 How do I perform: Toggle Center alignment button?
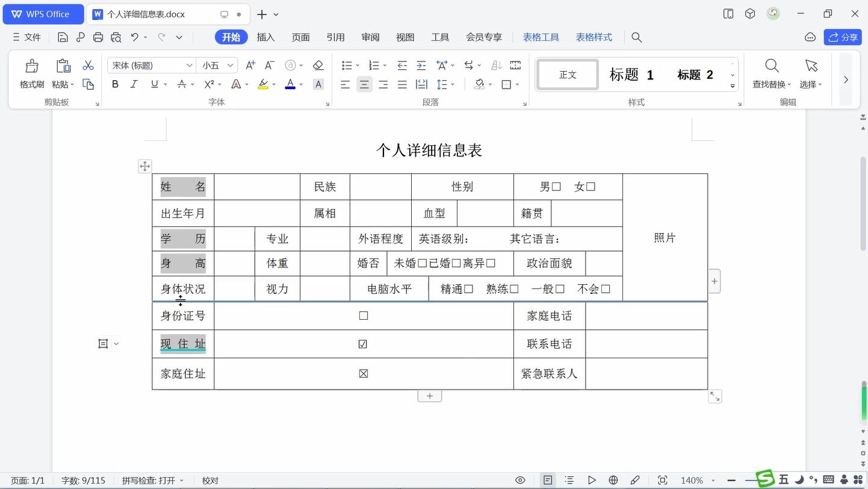pyautogui.click(x=364, y=84)
